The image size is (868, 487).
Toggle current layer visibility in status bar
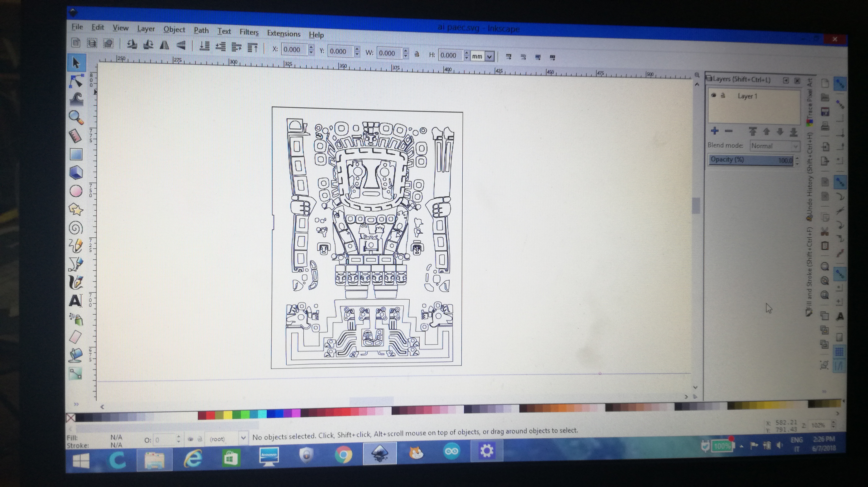click(190, 439)
